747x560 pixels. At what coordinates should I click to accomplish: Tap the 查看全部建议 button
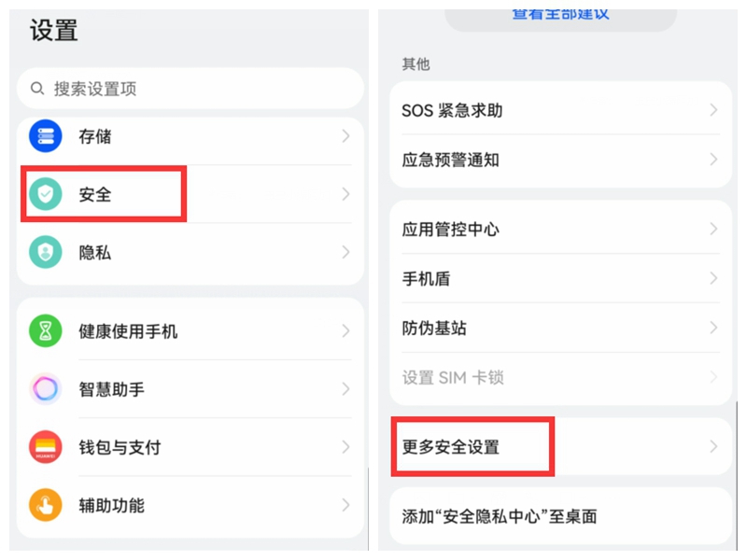pyautogui.click(x=558, y=13)
